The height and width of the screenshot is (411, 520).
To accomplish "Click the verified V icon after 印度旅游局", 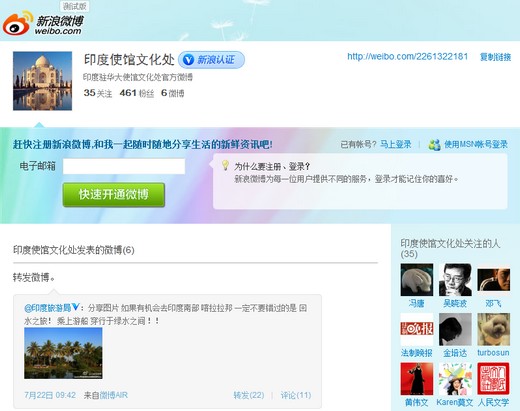I will pos(76,307).
